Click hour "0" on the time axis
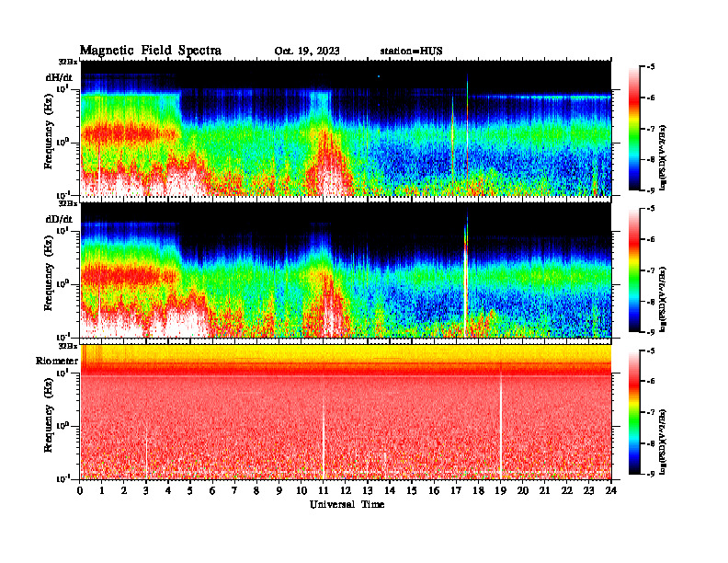 [x=80, y=490]
